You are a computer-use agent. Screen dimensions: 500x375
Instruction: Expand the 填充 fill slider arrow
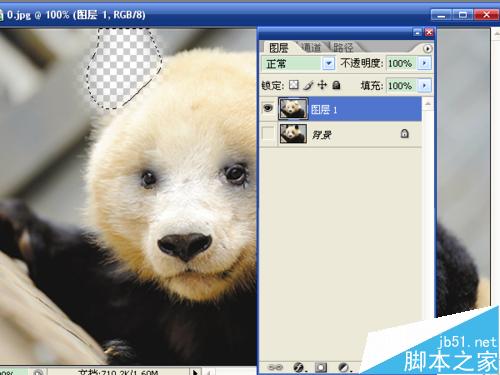pyautogui.click(x=424, y=85)
